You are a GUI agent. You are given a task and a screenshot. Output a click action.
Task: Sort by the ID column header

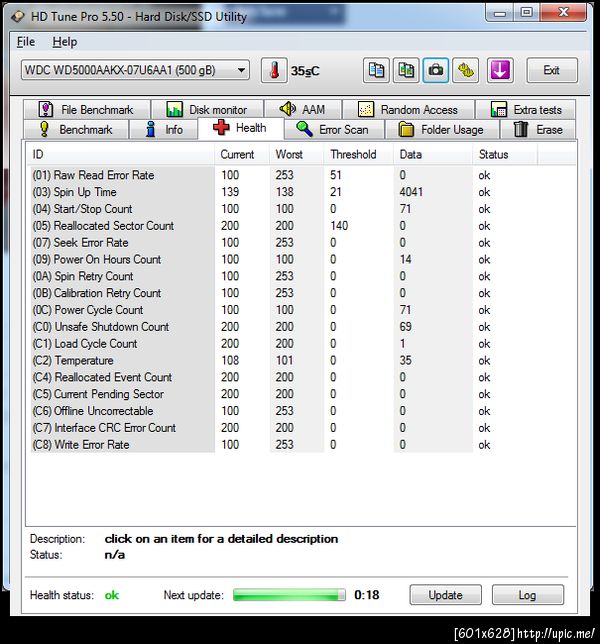point(121,154)
